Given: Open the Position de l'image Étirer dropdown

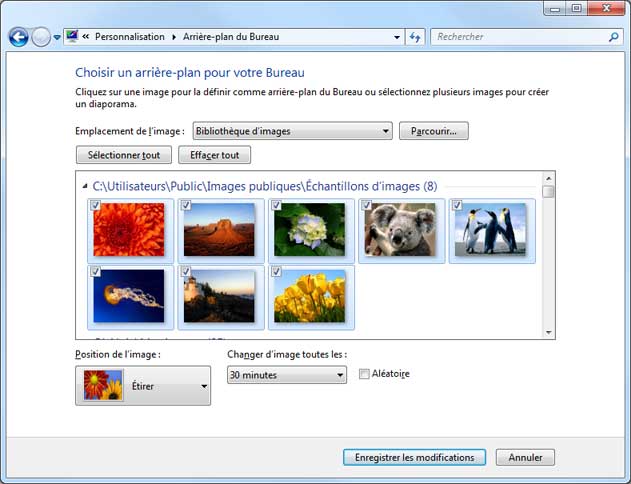Looking at the screenshot, I should click(143, 385).
